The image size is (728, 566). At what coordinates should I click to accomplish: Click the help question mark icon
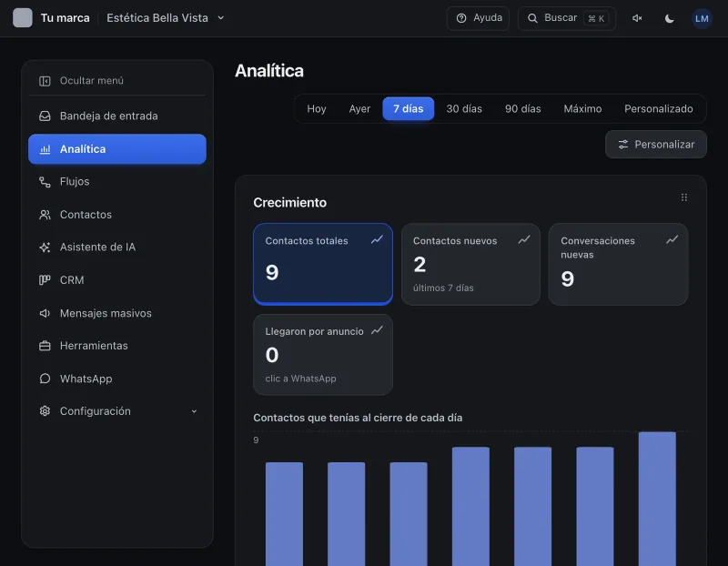(x=461, y=18)
